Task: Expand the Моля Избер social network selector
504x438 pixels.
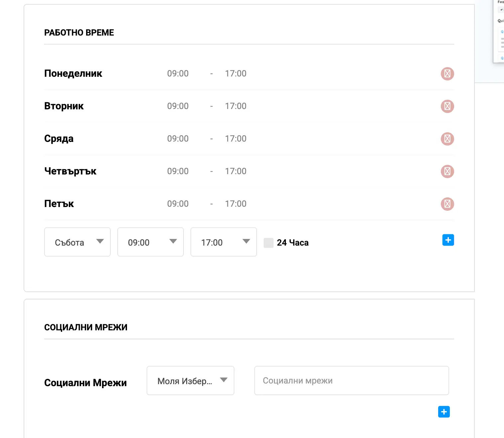Action: [190, 380]
